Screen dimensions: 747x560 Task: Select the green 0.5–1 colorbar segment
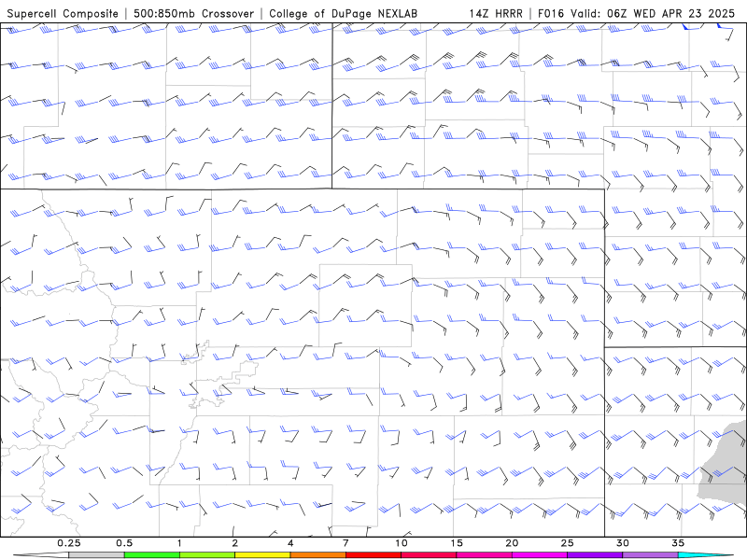[152, 555]
